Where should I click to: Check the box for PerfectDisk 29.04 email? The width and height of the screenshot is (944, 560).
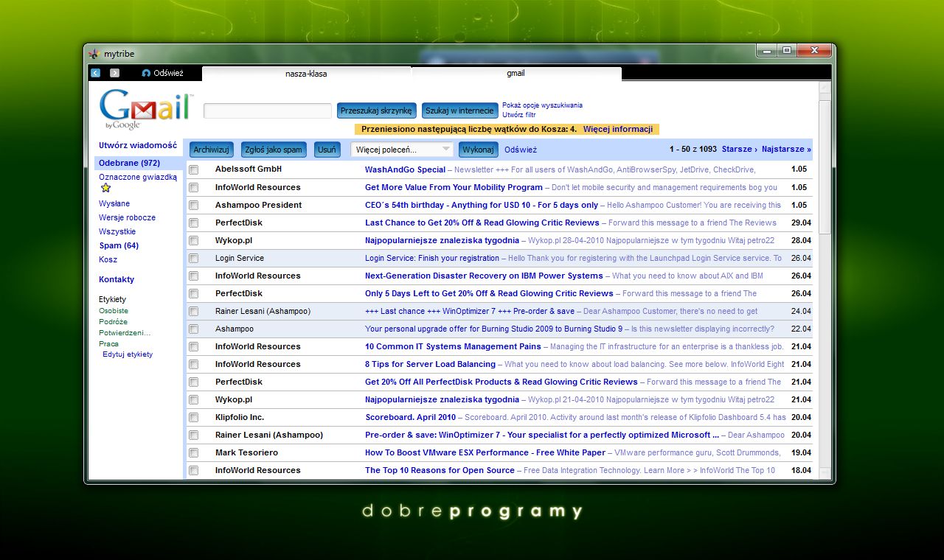[193, 223]
